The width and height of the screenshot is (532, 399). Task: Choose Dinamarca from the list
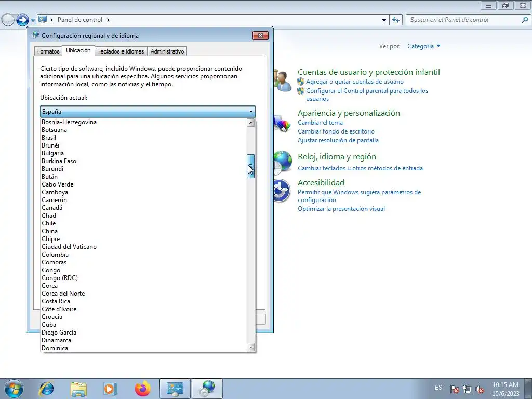(143, 341)
